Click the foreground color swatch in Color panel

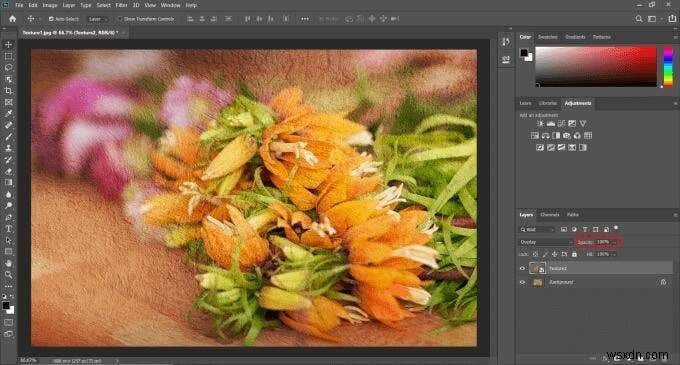[524, 52]
